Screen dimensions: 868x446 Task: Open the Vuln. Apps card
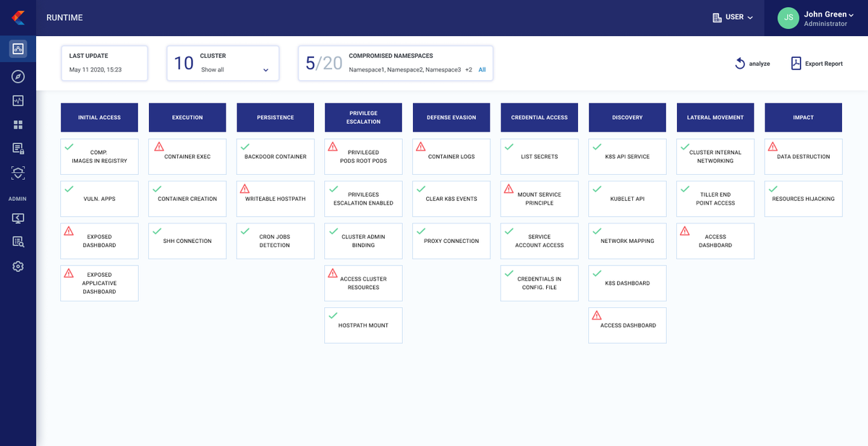coord(99,199)
